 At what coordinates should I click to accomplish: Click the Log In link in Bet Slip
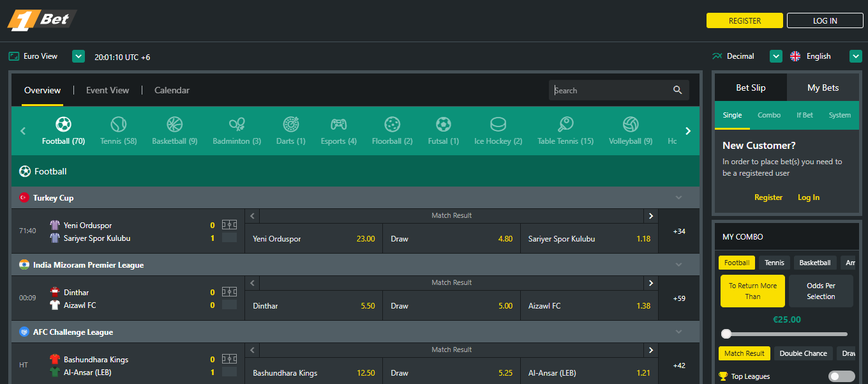pyautogui.click(x=808, y=197)
